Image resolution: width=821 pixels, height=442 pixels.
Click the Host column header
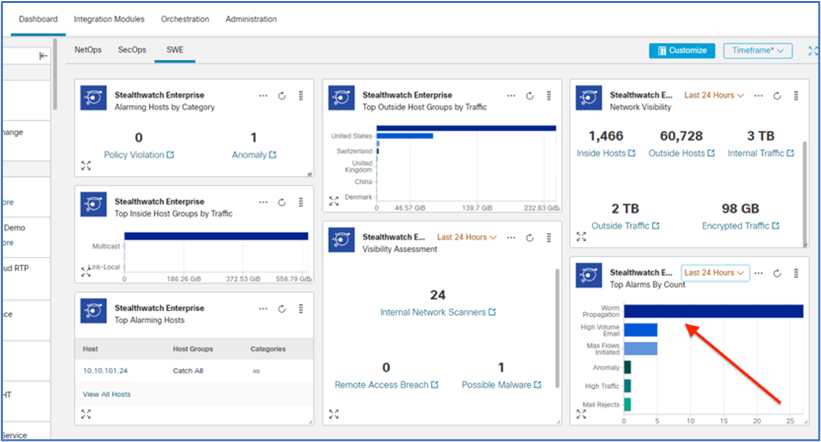point(90,349)
